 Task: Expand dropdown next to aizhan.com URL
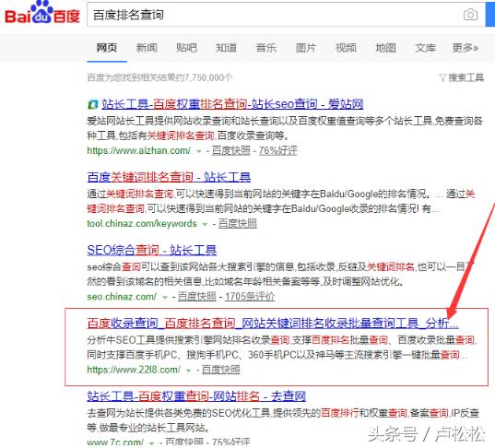click(198, 151)
